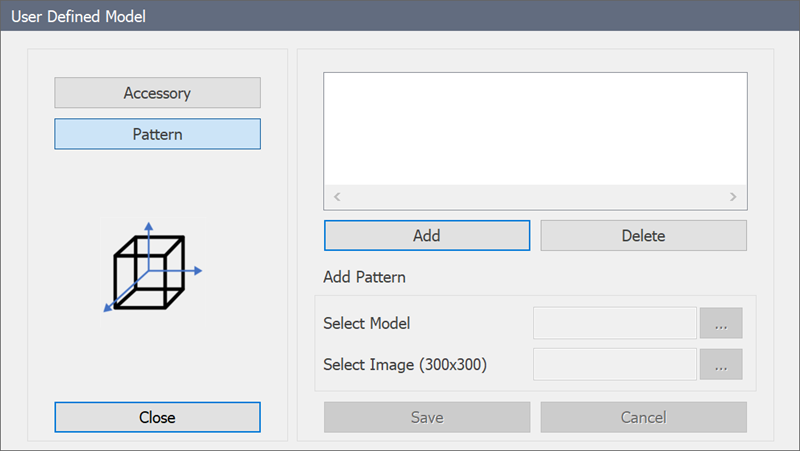Click the horizontal scrollbar track of the list
The width and height of the screenshot is (800, 451).
tap(535, 197)
